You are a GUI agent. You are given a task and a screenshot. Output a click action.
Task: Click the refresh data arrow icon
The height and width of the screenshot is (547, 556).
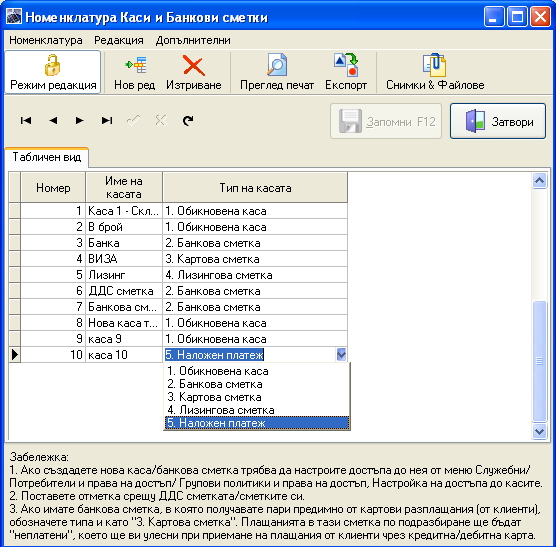188,121
